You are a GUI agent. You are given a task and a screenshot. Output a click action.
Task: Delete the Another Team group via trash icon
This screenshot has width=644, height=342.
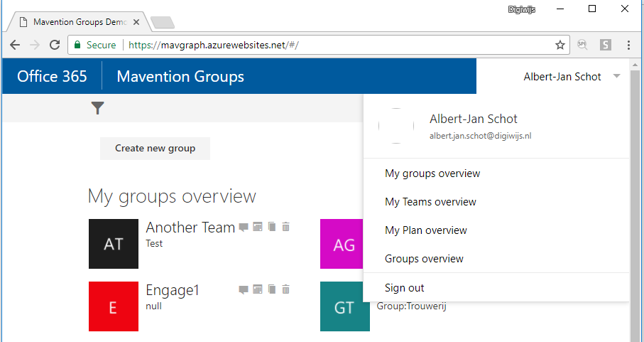[286, 227]
